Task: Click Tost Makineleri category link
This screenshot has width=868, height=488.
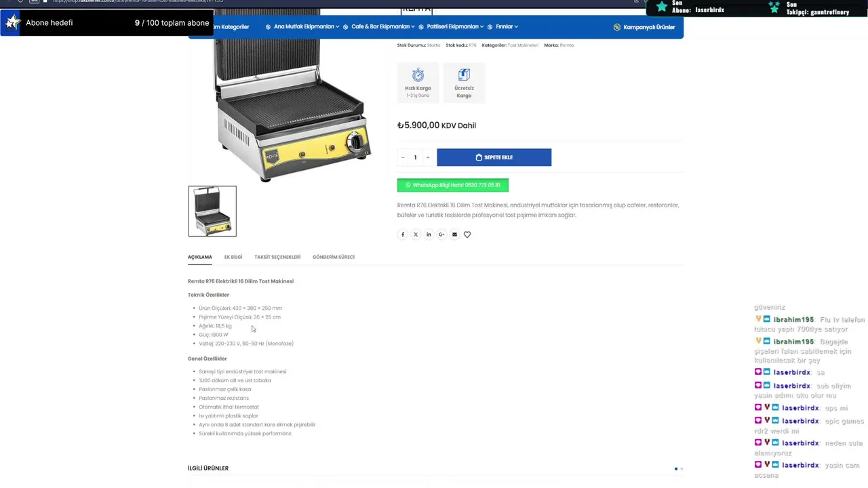Action: tap(523, 45)
